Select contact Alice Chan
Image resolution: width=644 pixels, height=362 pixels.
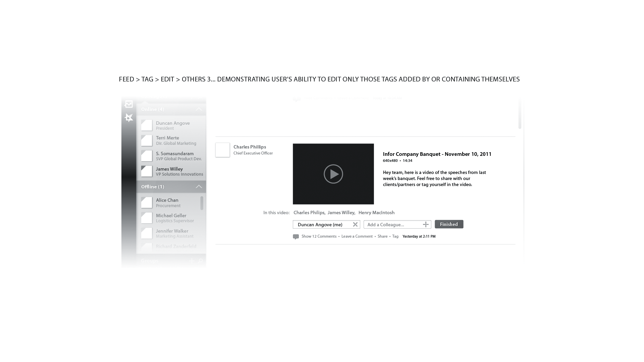pyautogui.click(x=168, y=202)
